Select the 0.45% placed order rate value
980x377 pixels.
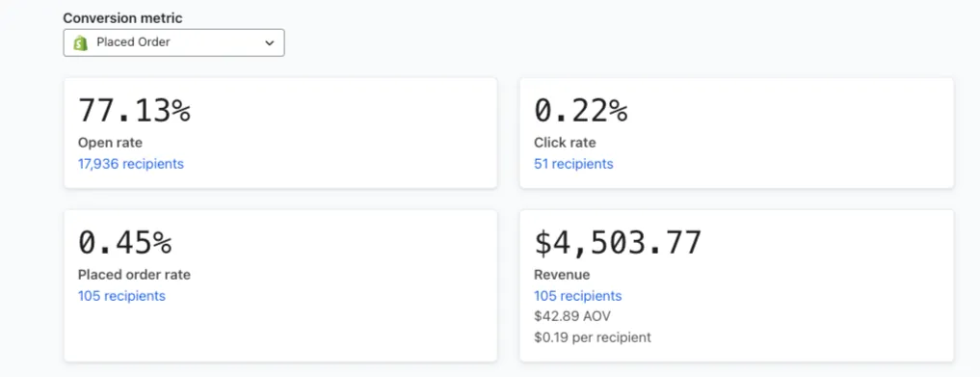coord(124,243)
